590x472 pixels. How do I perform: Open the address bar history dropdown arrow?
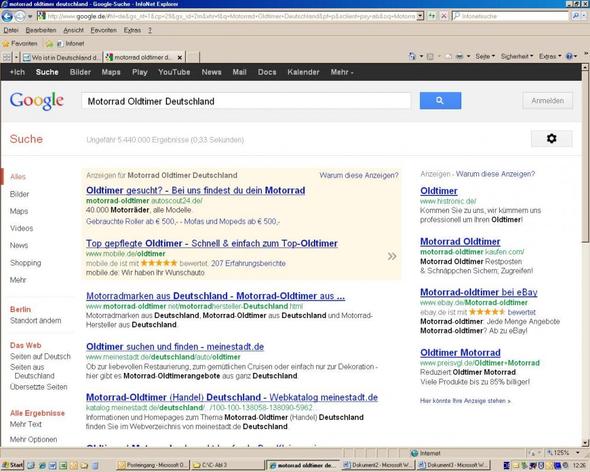[x=421, y=16]
